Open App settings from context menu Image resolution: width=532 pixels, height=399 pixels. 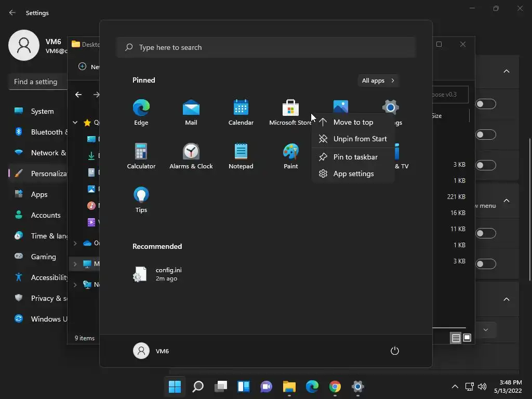pos(353,174)
